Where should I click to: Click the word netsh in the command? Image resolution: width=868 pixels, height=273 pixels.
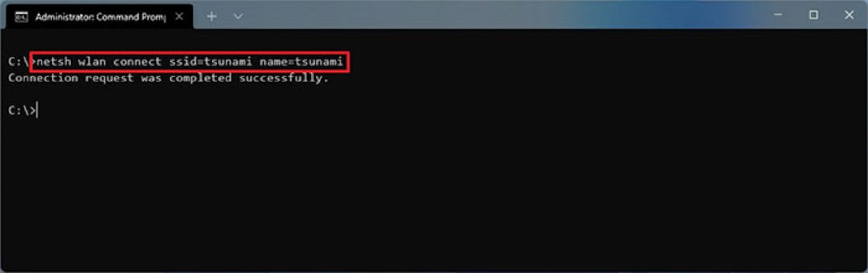(54, 62)
